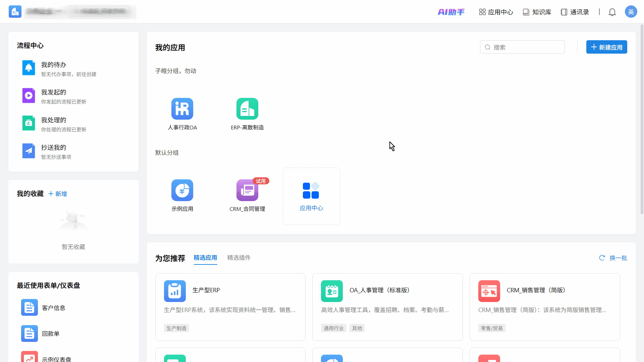Open the 人事行政OA app icon
This screenshot has width=644, height=362.
(182, 109)
